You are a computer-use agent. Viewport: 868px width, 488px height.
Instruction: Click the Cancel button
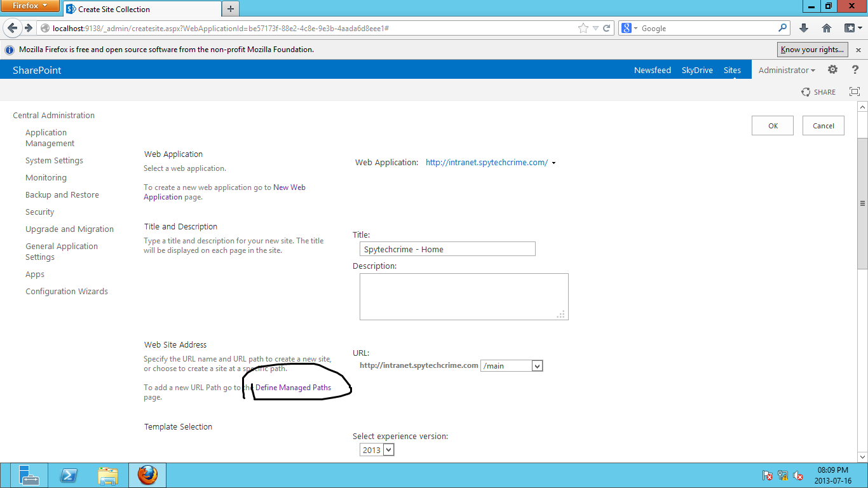[x=824, y=126]
